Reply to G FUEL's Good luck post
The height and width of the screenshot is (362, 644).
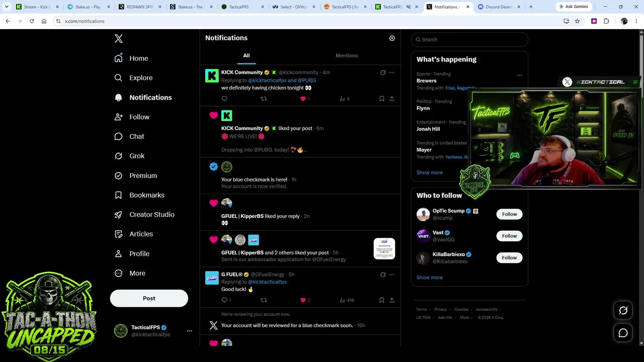226,300
